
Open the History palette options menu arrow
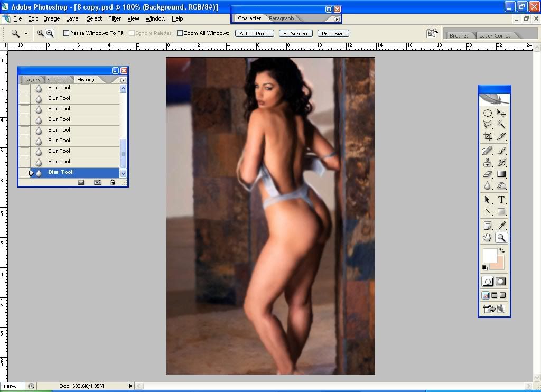click(x=123, y=80)
